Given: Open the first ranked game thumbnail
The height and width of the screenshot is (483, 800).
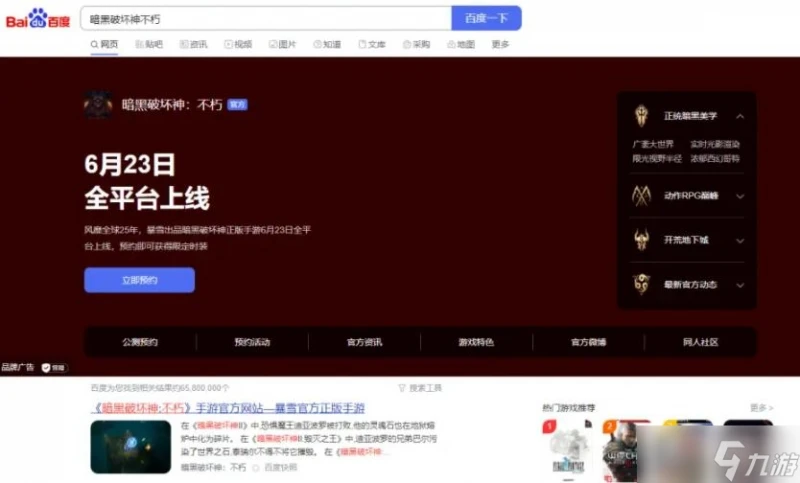Looking at the screenshot, I should pyautogui.click(x=568, y=449).
